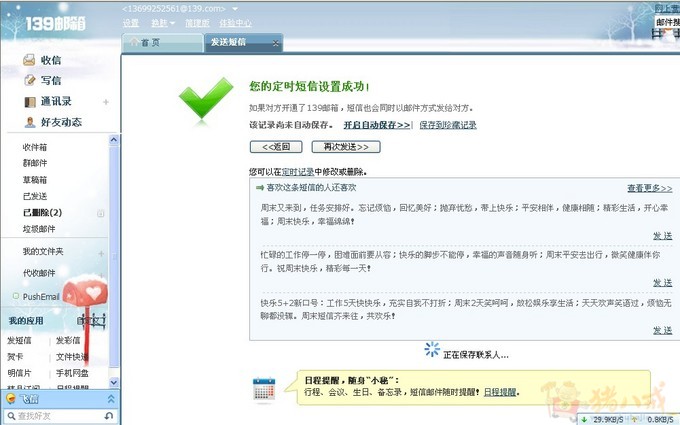Open 体验中心 in the top menu

pos(235,23)
